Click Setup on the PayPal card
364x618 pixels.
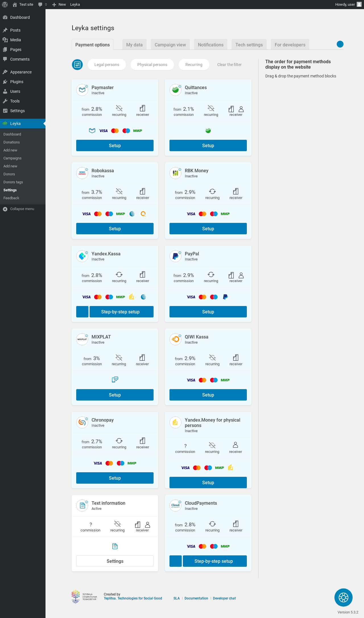click(208, 312)
